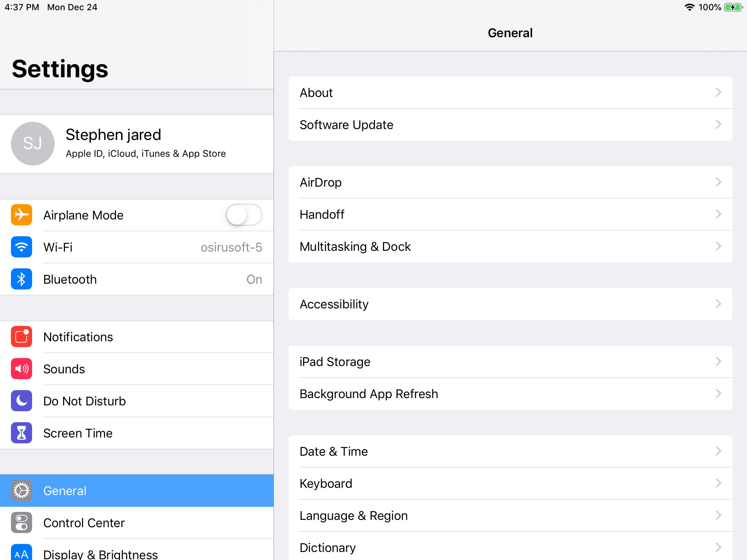The height and width of the screenshot is (560, 747).
Task: Tap the Settings heading
Action: [60, 69]
